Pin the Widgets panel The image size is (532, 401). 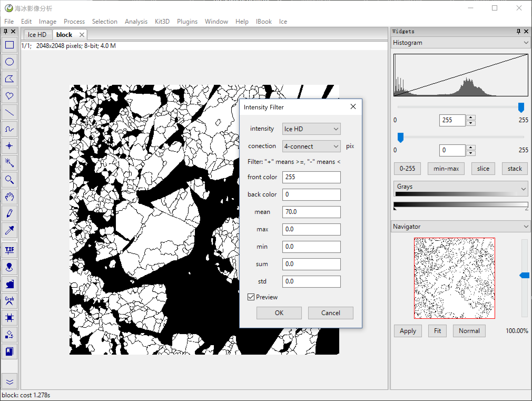pos(518,31)
